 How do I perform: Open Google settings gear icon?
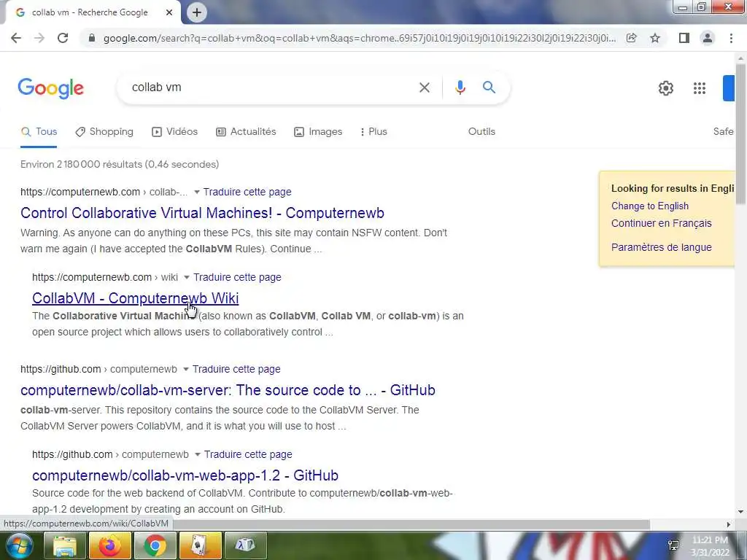pyautogui.click(x=665, y=88)
